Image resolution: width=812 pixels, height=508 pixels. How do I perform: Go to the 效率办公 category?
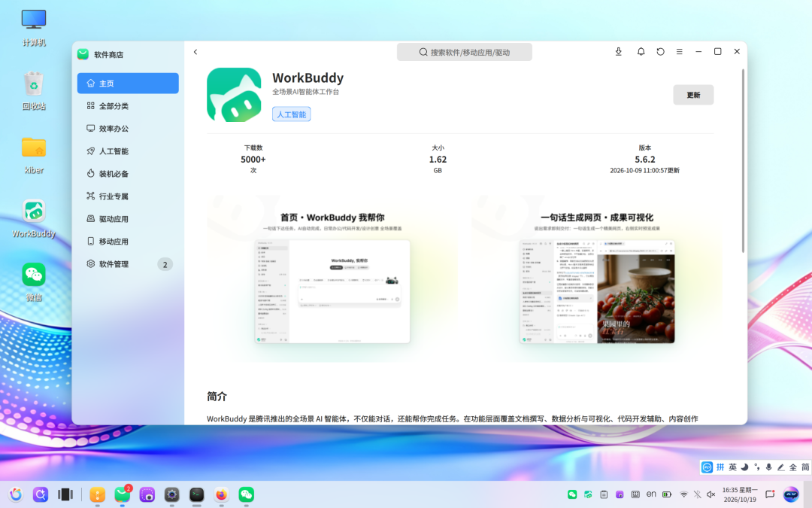(x=128, y=129)
